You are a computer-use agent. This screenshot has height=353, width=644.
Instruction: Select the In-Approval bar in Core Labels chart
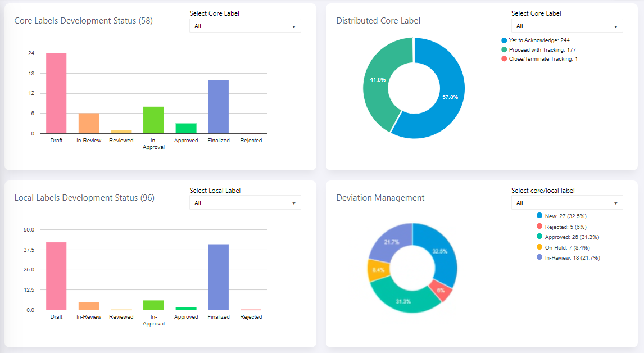(x=153, y=120)
